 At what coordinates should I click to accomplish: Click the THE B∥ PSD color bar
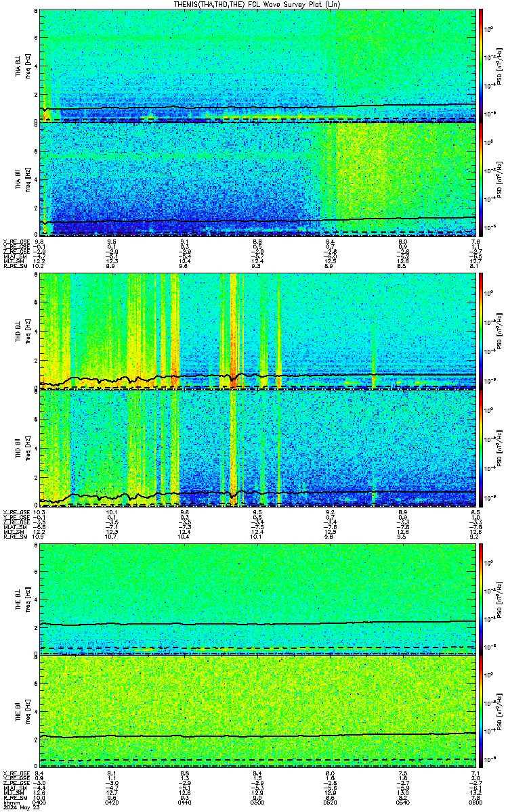(x=482, y=713)
